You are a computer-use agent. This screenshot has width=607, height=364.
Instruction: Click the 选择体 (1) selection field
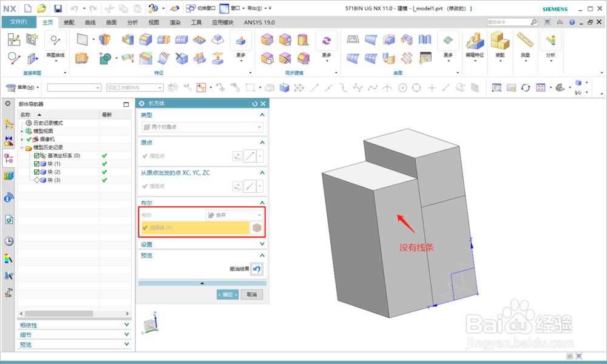(195, 228)
